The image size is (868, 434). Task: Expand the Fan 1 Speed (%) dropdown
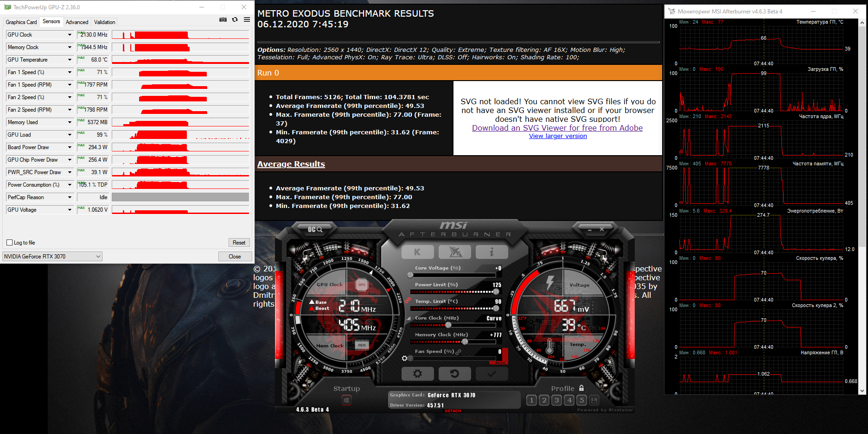tap(70, 72)
